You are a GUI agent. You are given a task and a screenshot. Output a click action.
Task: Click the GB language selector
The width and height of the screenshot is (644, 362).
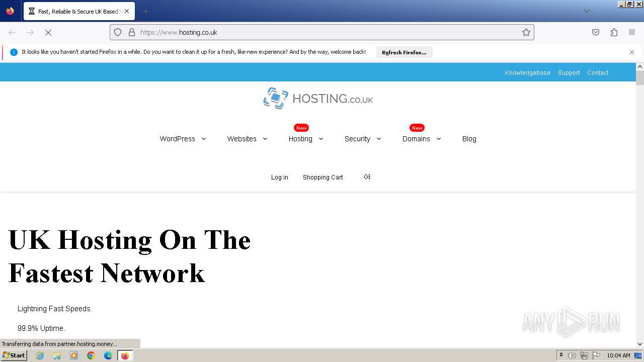point(367,177)
